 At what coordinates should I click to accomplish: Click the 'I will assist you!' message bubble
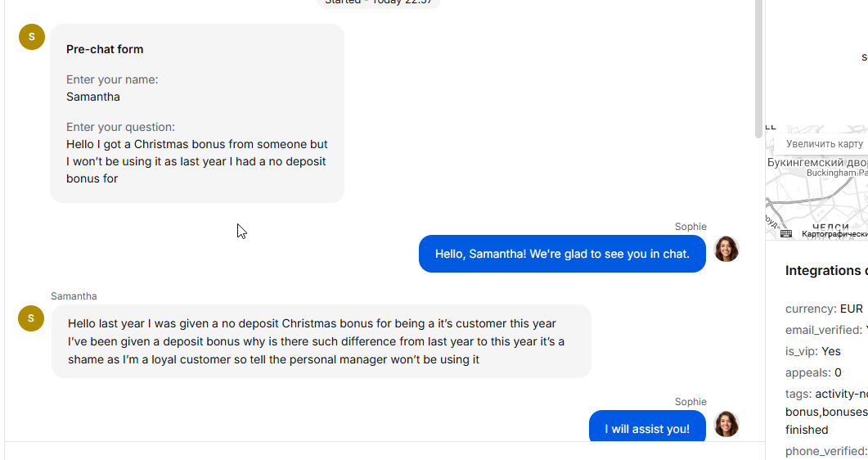pyautogui.click(x=647, y=428)
